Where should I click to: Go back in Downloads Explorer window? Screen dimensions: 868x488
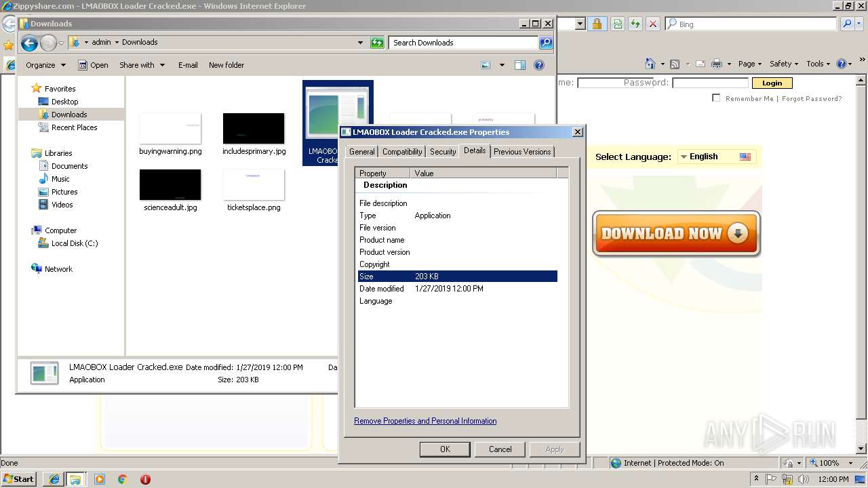29,43
